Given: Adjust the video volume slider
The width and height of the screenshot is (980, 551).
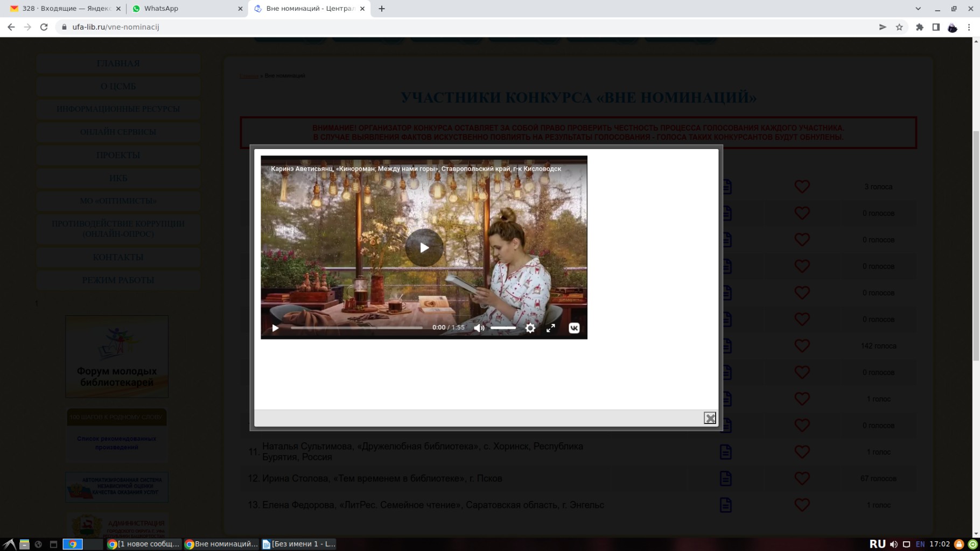Looking at the screenshot, I should tap(503, 328).
